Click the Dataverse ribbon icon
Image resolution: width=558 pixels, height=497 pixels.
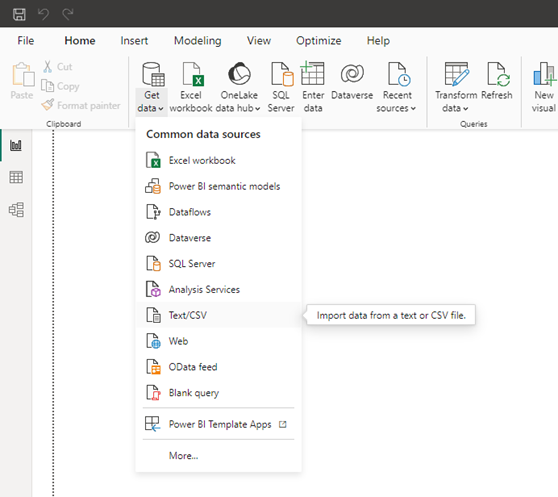(352, 81)
